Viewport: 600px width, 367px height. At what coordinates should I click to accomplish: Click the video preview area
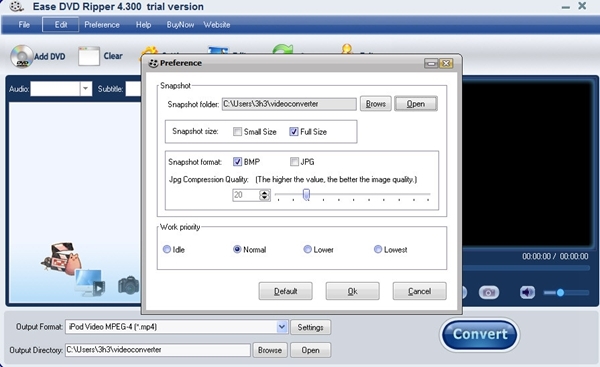click(527, 163)
